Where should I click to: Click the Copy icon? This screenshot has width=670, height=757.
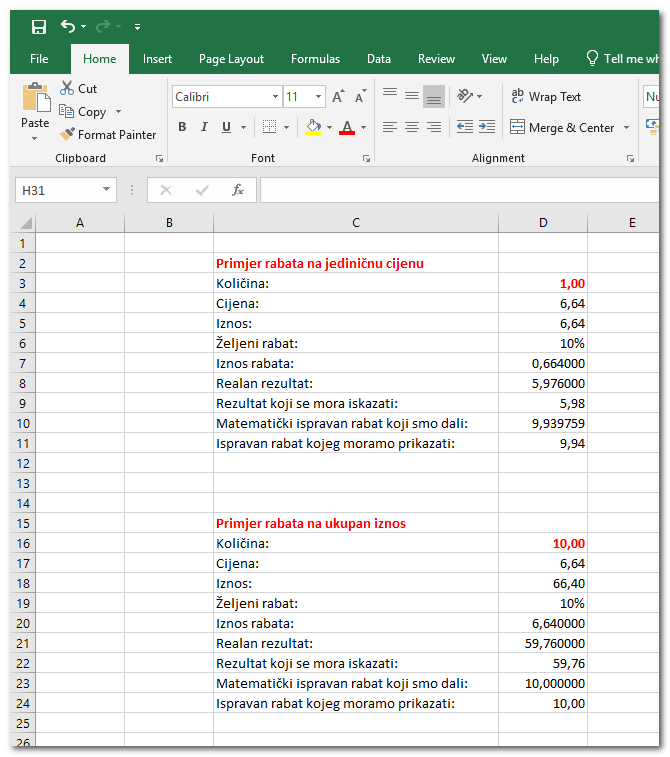tap(66, 112)
